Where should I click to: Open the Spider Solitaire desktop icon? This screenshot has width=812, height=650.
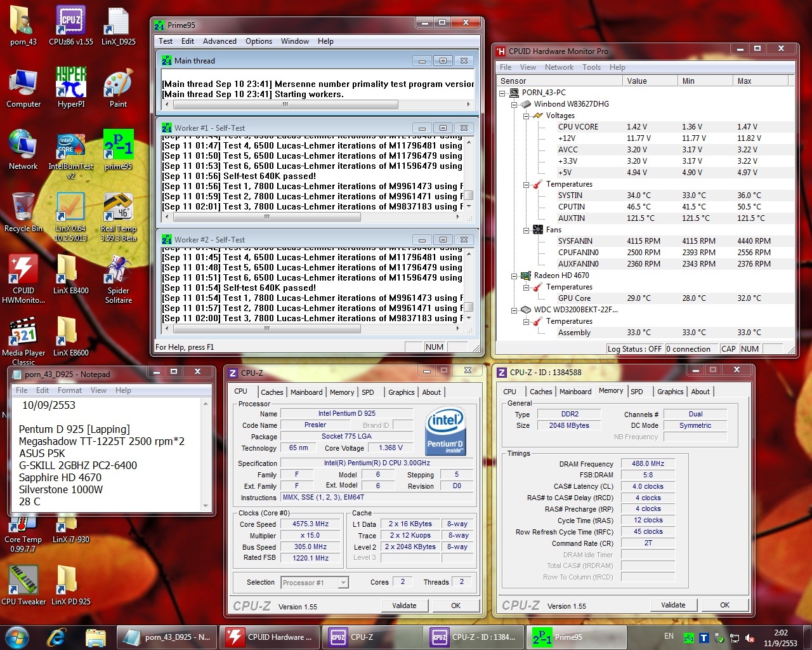click(119, 279)
